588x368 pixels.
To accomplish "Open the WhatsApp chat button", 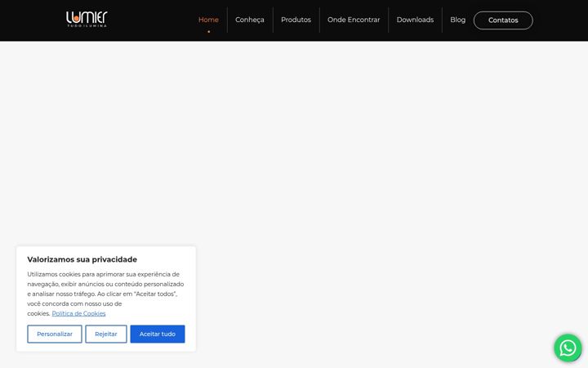I will coord(568,348).
